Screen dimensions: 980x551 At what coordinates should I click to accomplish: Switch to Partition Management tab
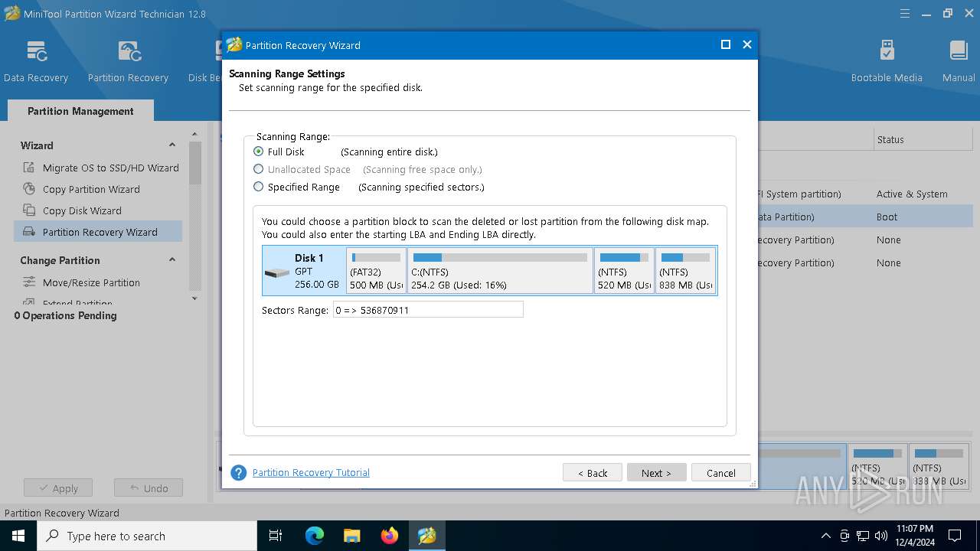point(80,111)
